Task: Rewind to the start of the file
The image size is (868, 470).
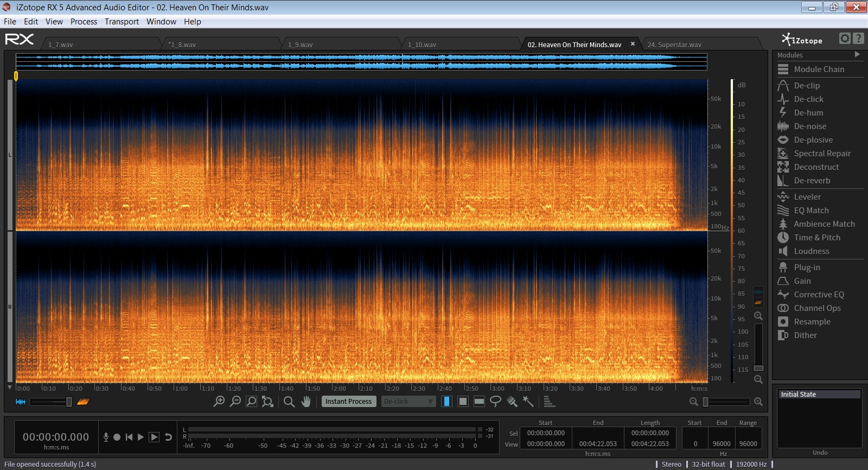Action: click(x=129, y=437)
